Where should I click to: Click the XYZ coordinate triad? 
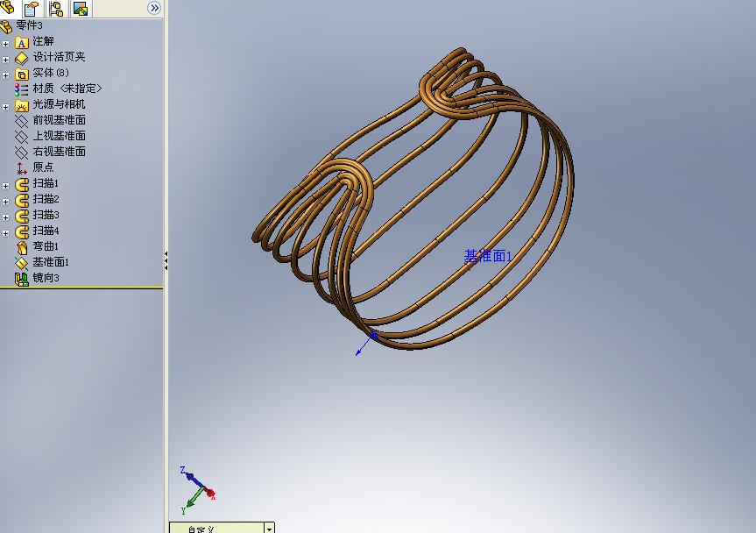[x=198, y=490]
